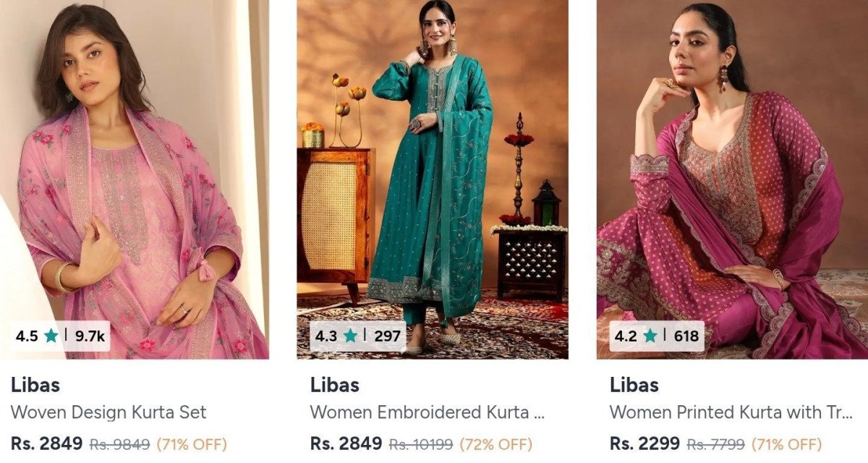Open the 618 ratings count
The height and width of the screenshot is (463, 868).
click(x=686, y=336)
